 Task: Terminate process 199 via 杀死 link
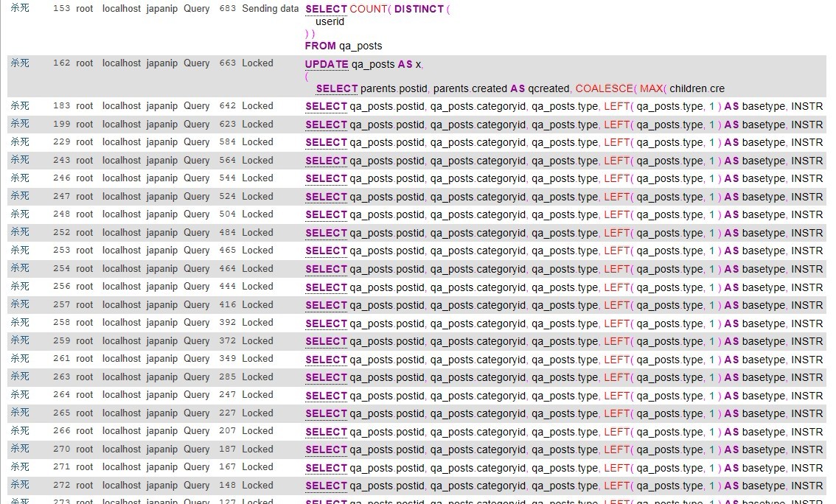(x=20, y=125)
